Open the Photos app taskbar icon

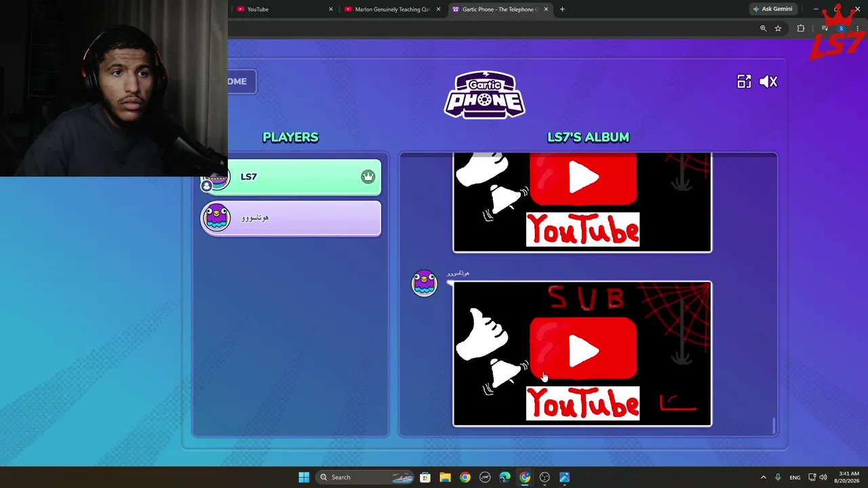(x=564, y=477)
